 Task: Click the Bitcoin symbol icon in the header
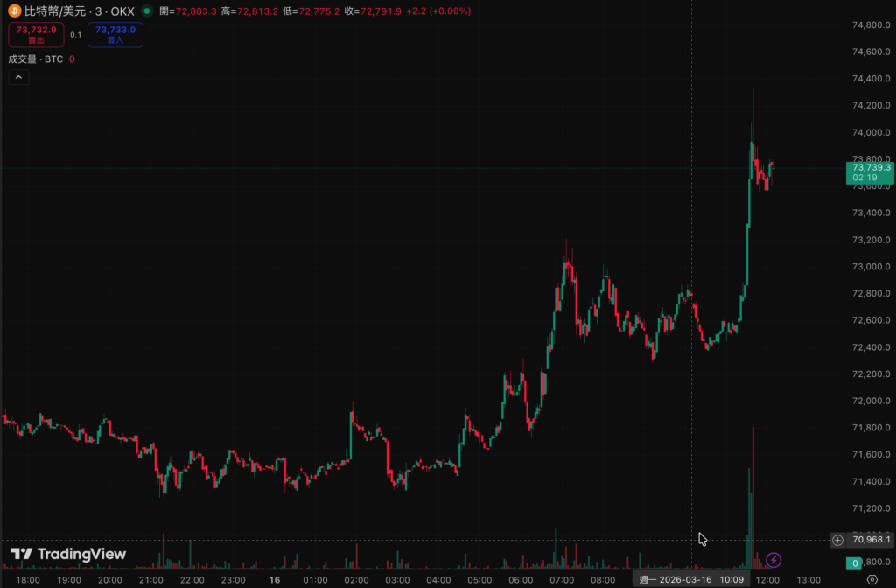point(14,11)
